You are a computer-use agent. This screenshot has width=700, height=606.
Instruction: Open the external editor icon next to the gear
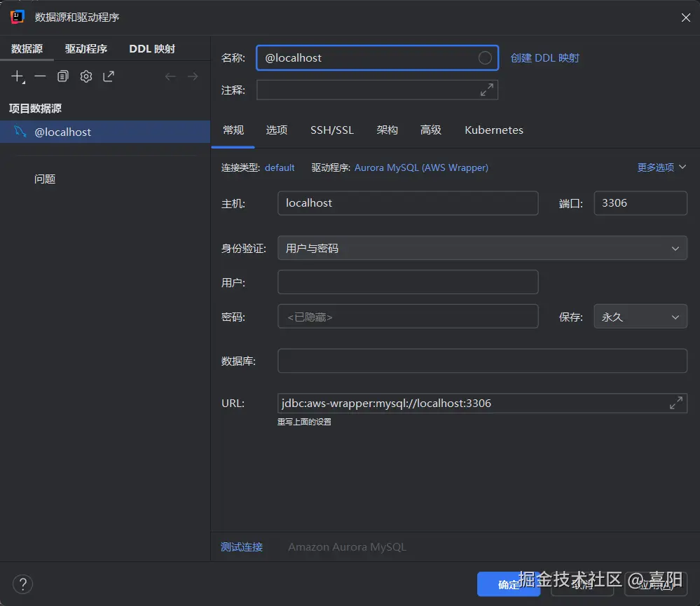point(109,76)
